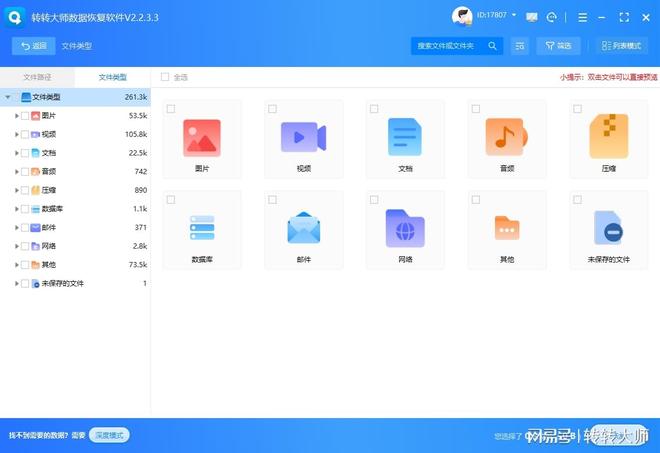Select 视频 icon in sidebar tree
Viewport: 660px width, 453px height.
point(36,134)
